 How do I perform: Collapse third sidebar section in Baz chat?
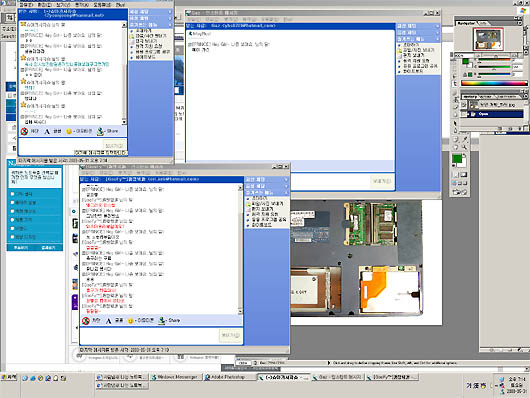click(x=437, y=39)
